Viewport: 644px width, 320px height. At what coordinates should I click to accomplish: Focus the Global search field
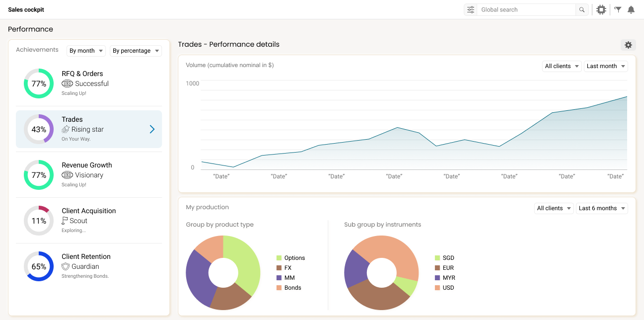(x=526, y=9)
